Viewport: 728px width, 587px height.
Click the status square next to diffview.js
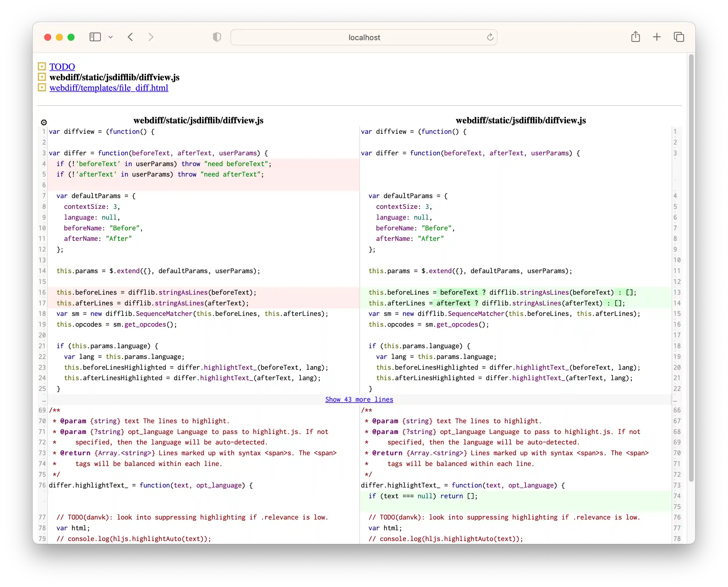(42, 77)
